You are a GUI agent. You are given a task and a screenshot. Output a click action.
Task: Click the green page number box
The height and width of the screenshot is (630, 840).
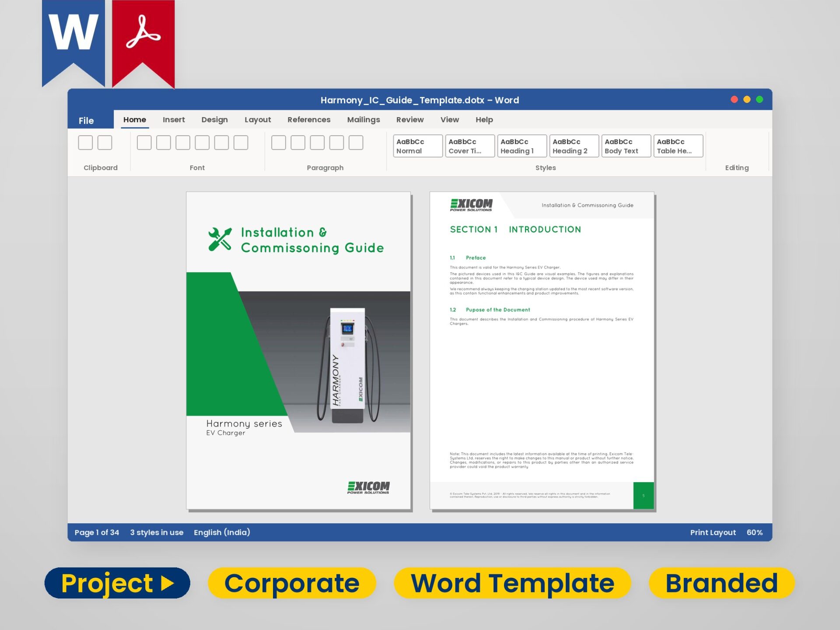tap(644, 496)
